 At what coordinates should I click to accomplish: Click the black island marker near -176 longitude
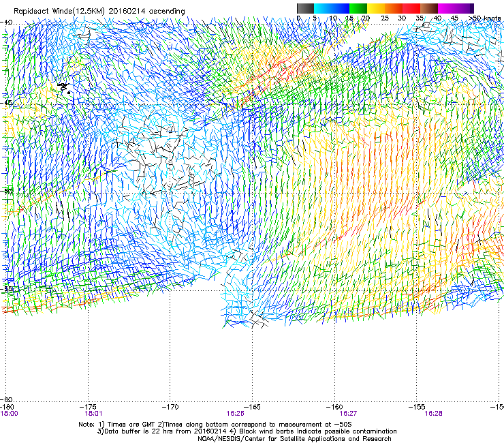[x=64, y=88]
